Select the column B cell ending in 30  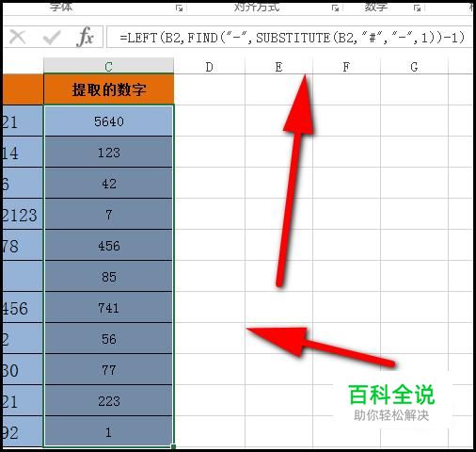pyautogui.click(x=23, y=369)
